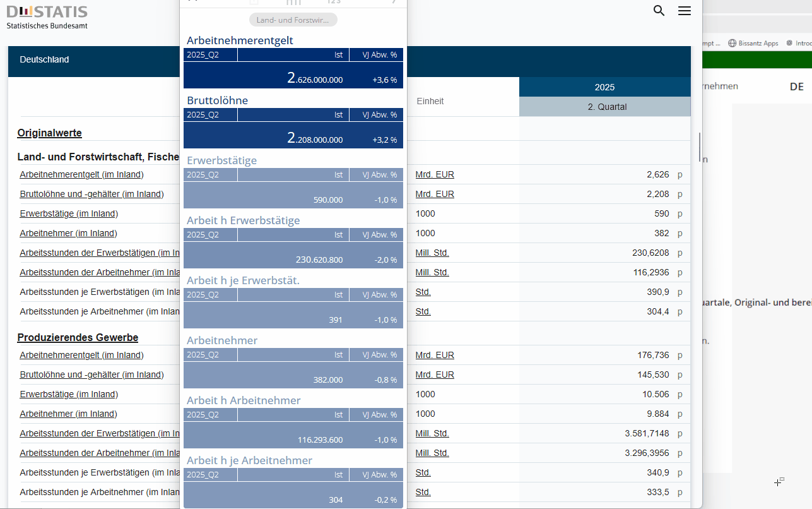The image size is (812, 509).
Task: Select the '2. Quartal' column header
Action: 604,107
